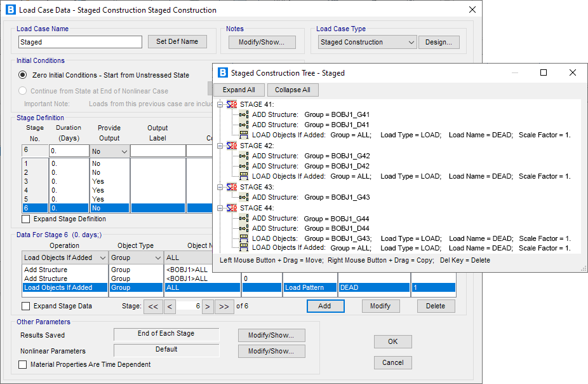Screen dimensions: 588x384
Task: Tick Material Properties Are Time Dependent
Action: point(23,365)
